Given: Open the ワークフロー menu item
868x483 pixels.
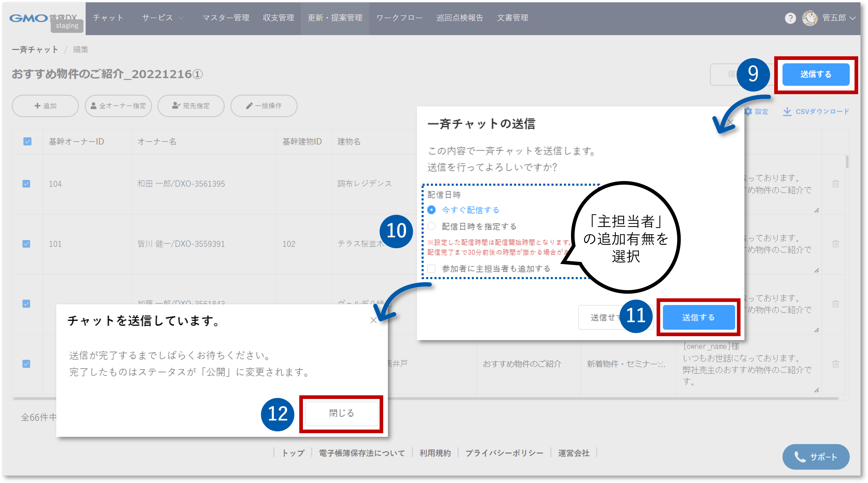Looking at the screenshot, I should click(x=399, y=18).
